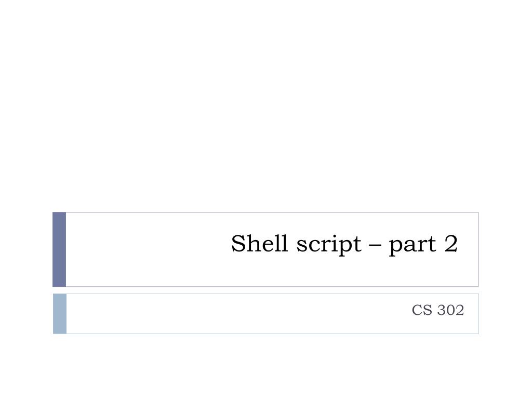The height and width of the screenshot is (399, 532).
Task: Click the digit '2' ending the title
Action: pos(451,243)
